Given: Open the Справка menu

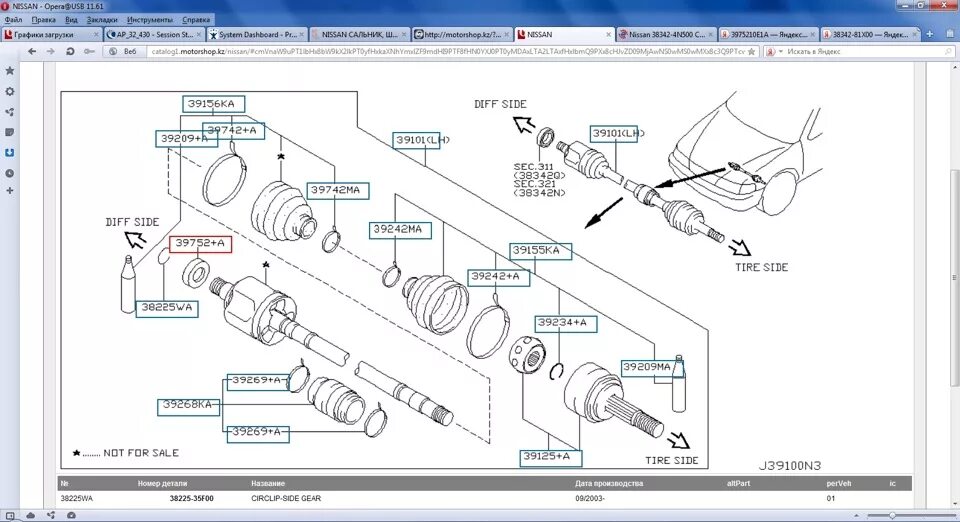Looking at the screenshot, I should click(196, 20).
